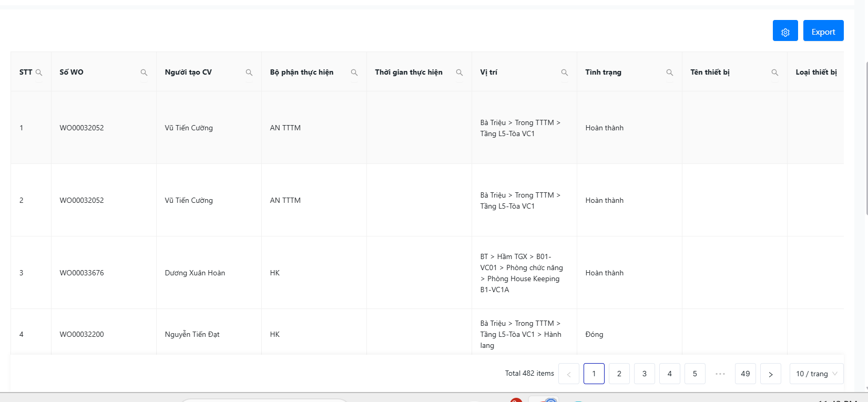Filter by Thời gian thực hiện search icon

click(x=459, y=73)
